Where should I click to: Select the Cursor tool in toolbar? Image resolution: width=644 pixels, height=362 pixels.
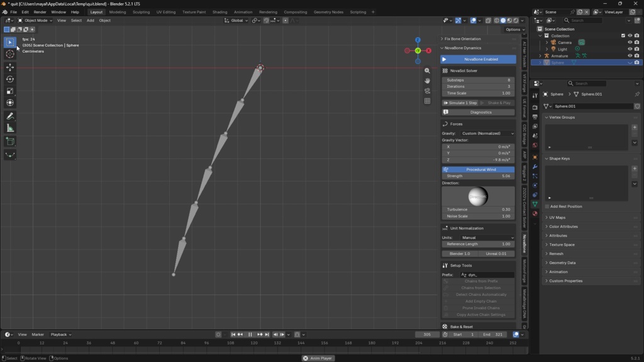pyautogui.click(x=10, y=54)
